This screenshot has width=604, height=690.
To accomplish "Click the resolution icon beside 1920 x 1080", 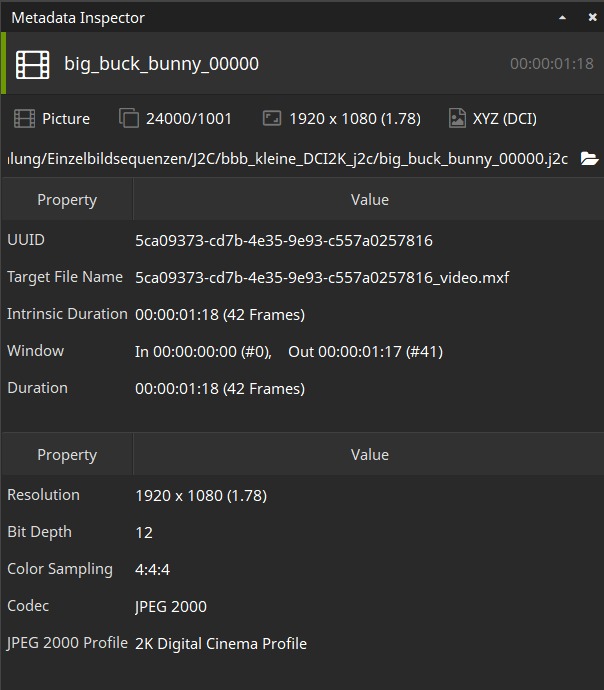I will click(272, 119).
